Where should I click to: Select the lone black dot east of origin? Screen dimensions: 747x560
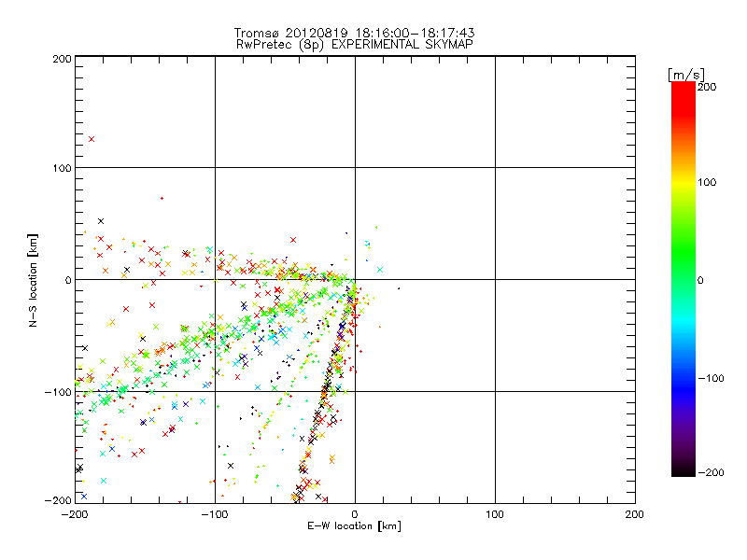click(399, 288)
